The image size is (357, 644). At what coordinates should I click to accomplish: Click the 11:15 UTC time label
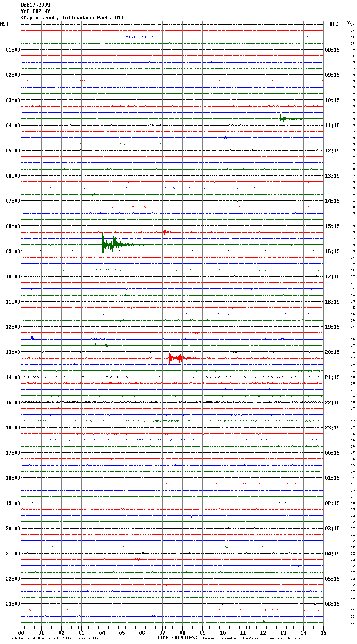tap(332, 126)
